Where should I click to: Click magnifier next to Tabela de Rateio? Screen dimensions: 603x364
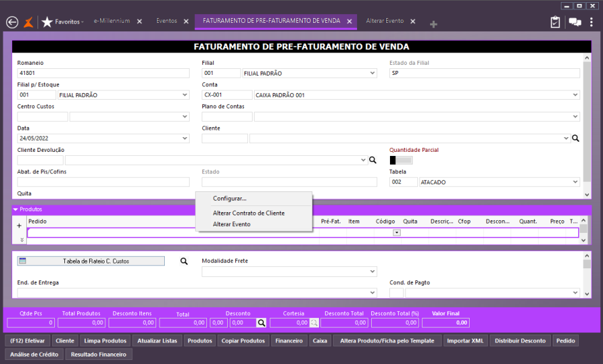click(184, 261)
